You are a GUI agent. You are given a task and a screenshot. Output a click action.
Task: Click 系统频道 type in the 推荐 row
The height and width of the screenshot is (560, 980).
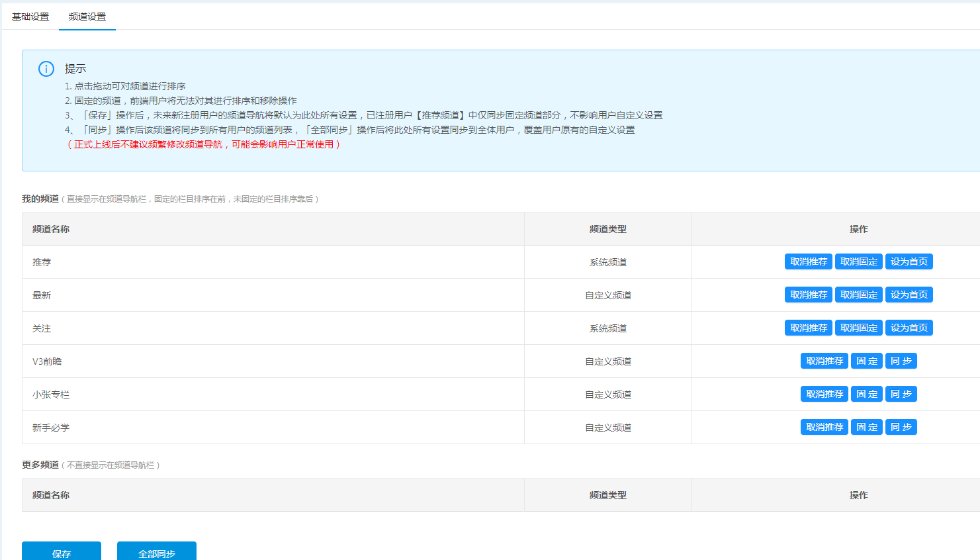coord(608,262)
